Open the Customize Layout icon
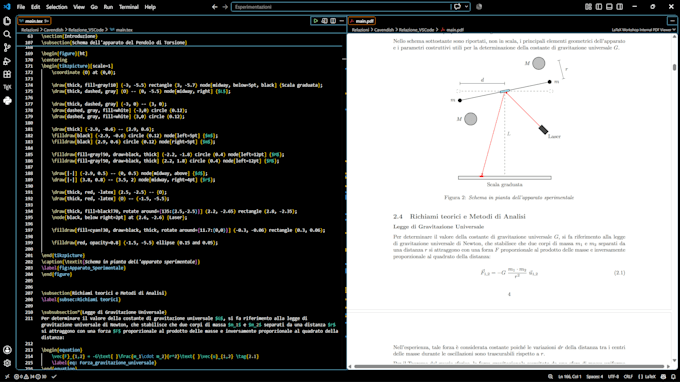The width and height of the screenshot is (680, 382). point(588,7)
